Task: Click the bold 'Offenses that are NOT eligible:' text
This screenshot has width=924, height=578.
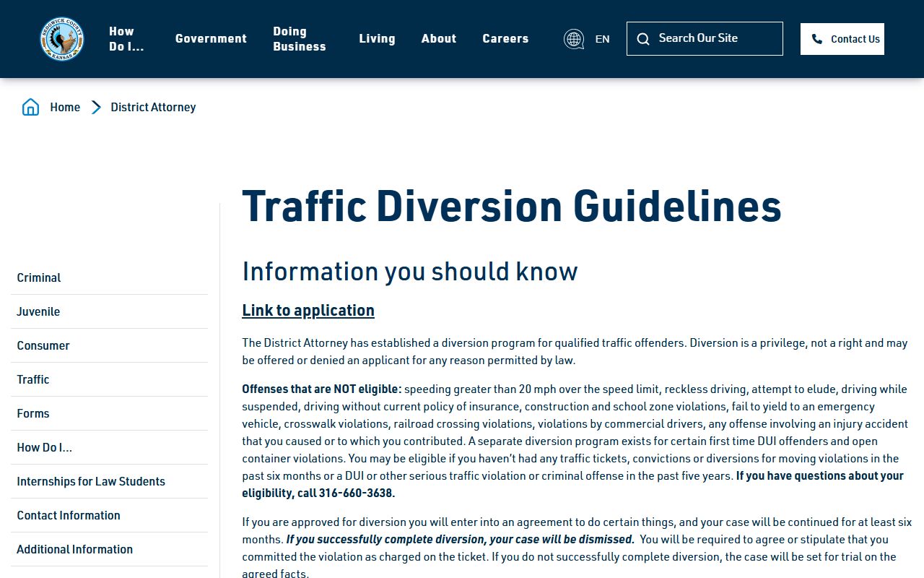Action: point(322,389)
